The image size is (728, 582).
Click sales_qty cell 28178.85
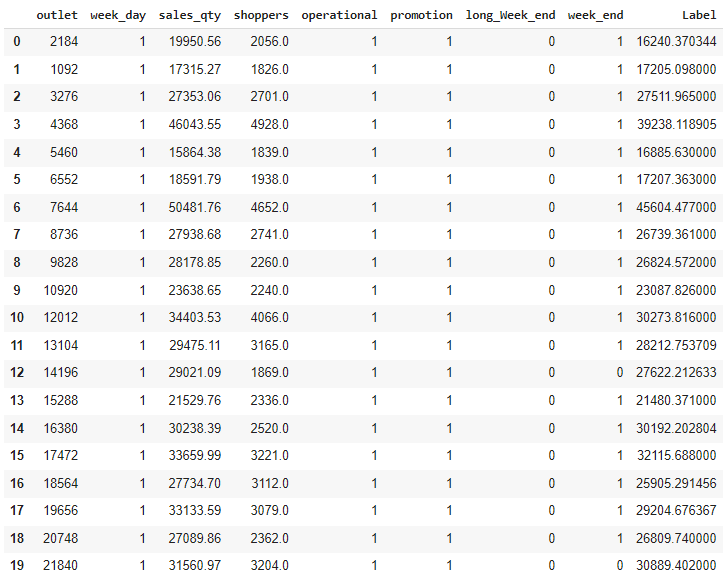[x=195, y=262]
